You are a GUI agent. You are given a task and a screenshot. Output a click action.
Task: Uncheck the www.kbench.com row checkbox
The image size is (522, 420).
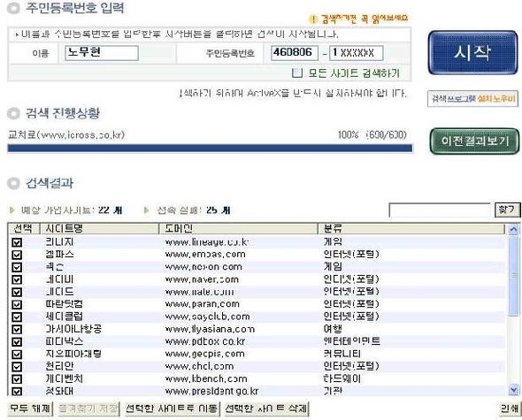coord(17,379)
